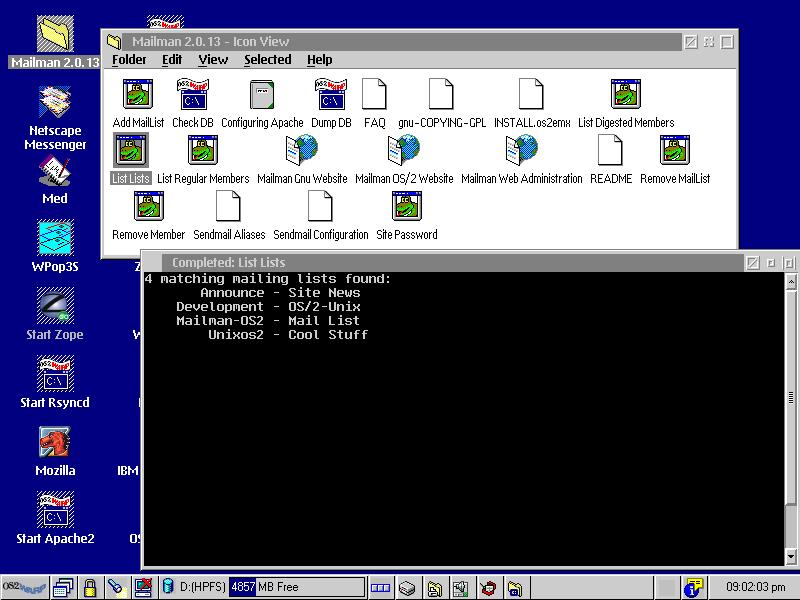Click the '4 matching mailing lists found:' line
This screenshot has height=600, width=800.
268,279
